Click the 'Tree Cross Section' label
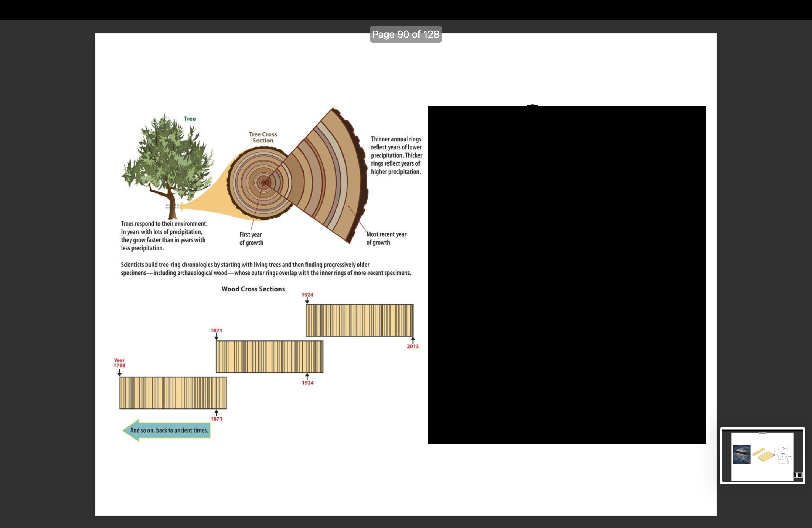The width and height of the screenshot is (812, 528). tap(263, 137)
